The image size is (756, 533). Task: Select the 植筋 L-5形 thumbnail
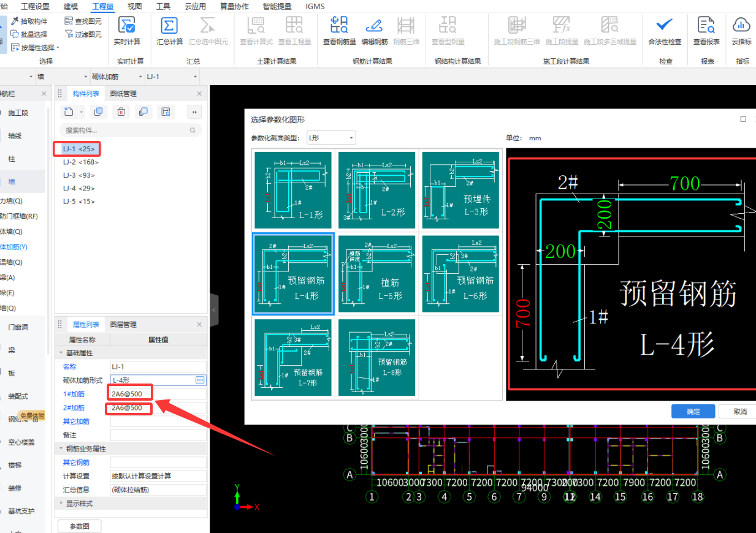(x=377, y=274)
